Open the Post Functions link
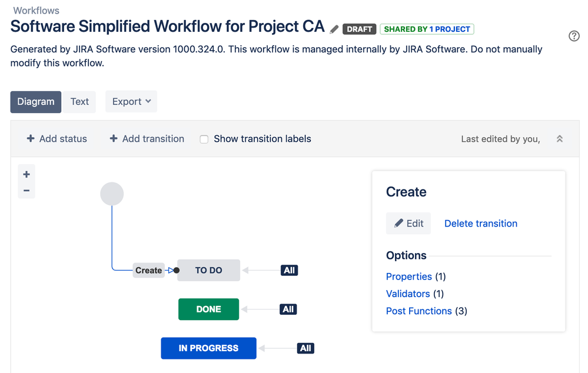Image resolution: width=588 pixels, height=373 pixels. click(x=418, y=311)
